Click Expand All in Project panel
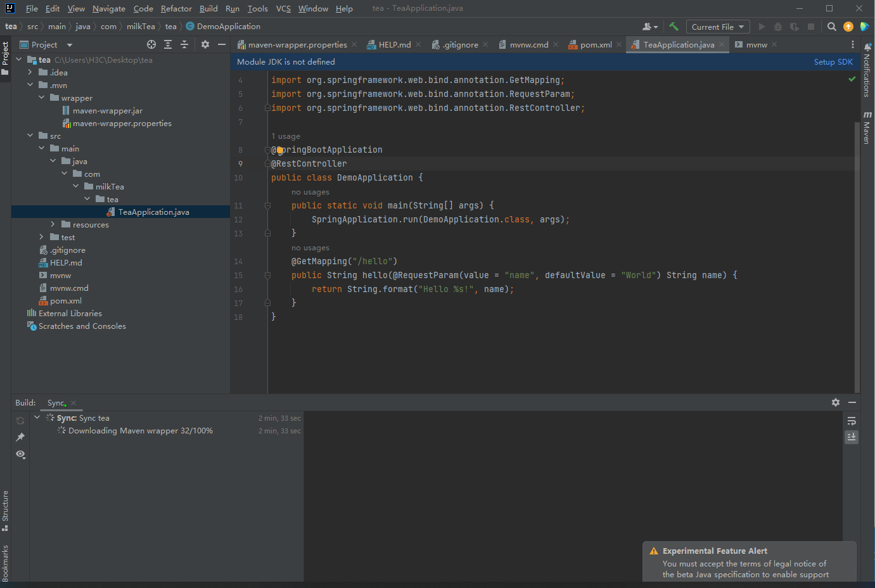Screen dimensions: 875x588 pyautogui.click(x=168, y=44)
